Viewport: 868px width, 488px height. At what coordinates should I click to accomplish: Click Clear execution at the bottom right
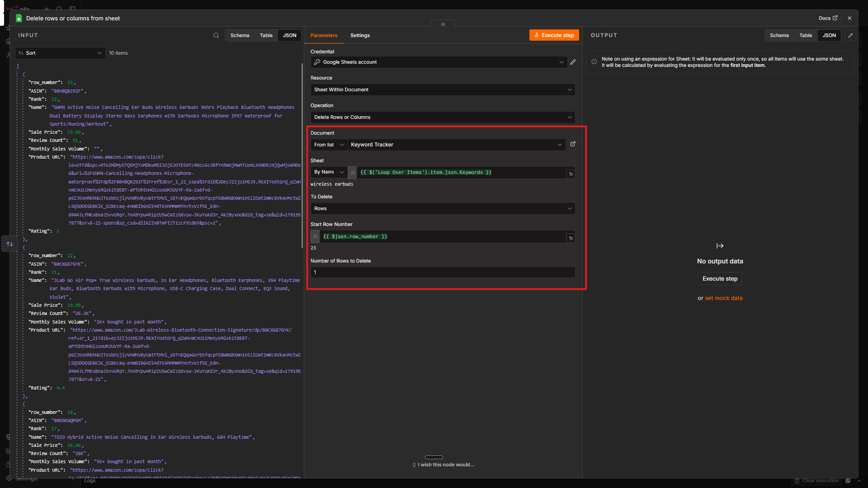(x=816, y=480)
